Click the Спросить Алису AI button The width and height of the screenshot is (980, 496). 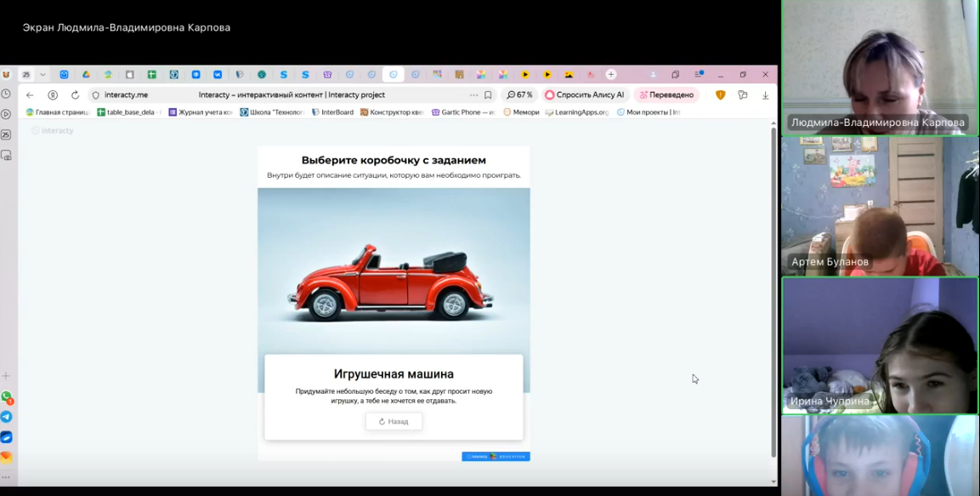[x=585, y=95]
